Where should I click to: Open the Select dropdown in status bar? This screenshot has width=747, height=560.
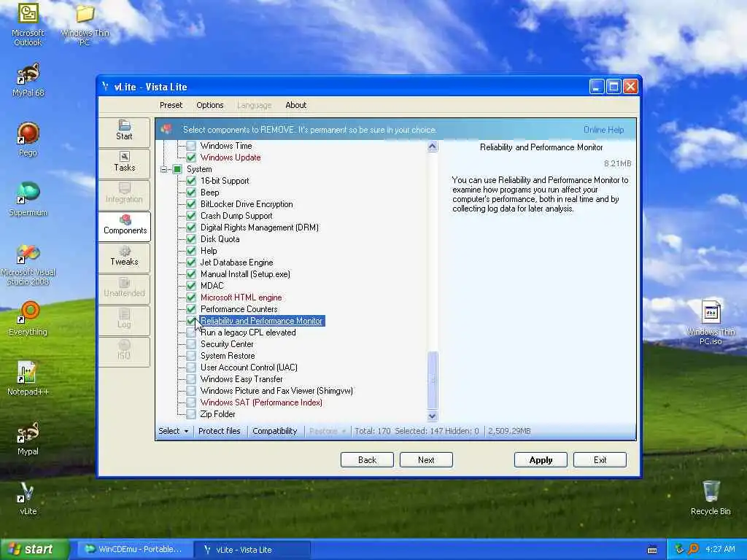coord(174,431)
